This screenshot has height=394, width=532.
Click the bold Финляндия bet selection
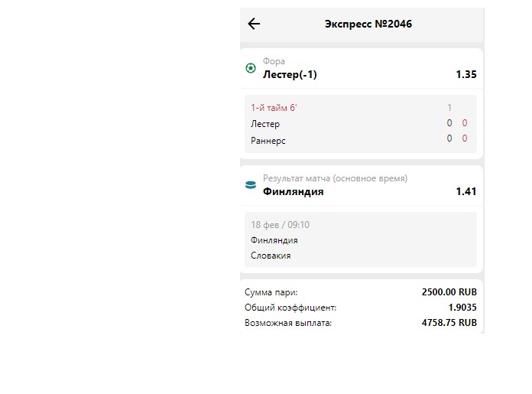294,191
